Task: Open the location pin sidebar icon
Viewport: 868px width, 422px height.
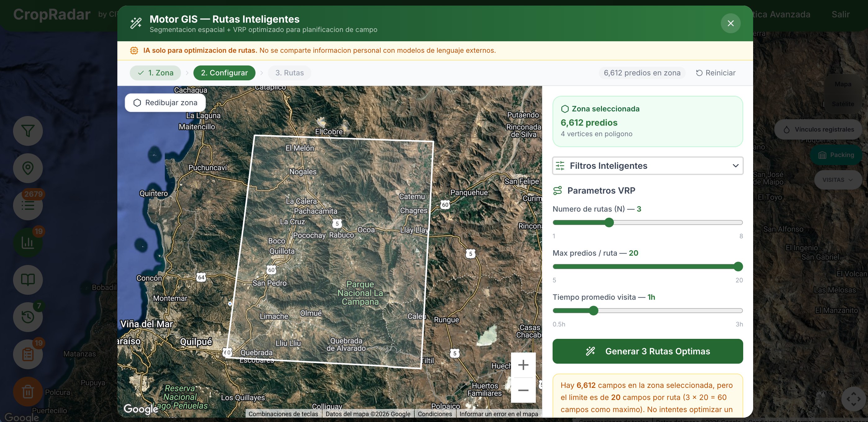Action: click(28, 168)
